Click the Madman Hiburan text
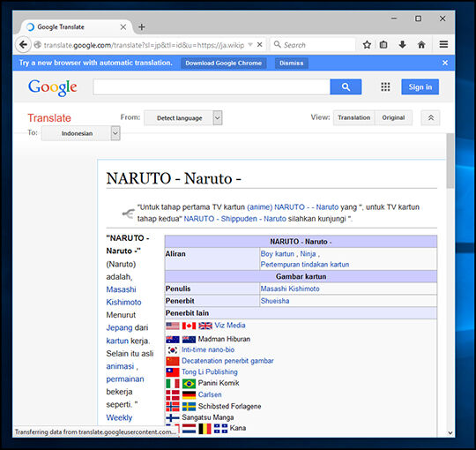 coord(224,339)
